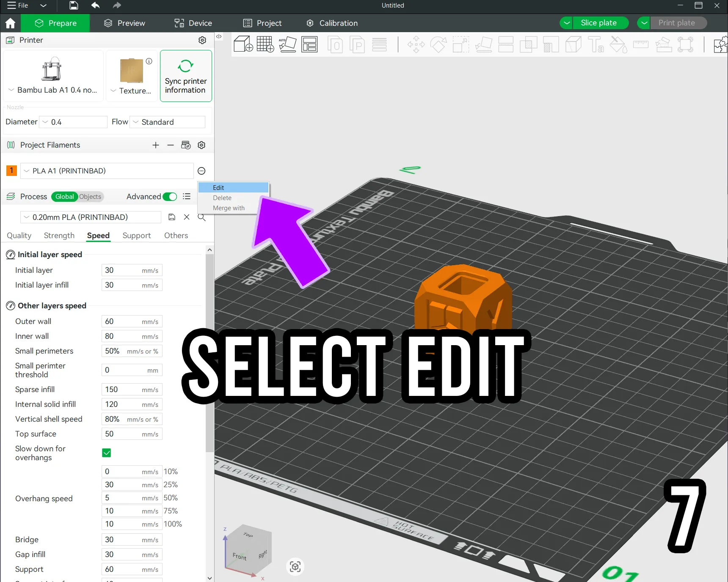Click Sync printer information button
Screen dimensions: 728x582
tap(186, 76)
